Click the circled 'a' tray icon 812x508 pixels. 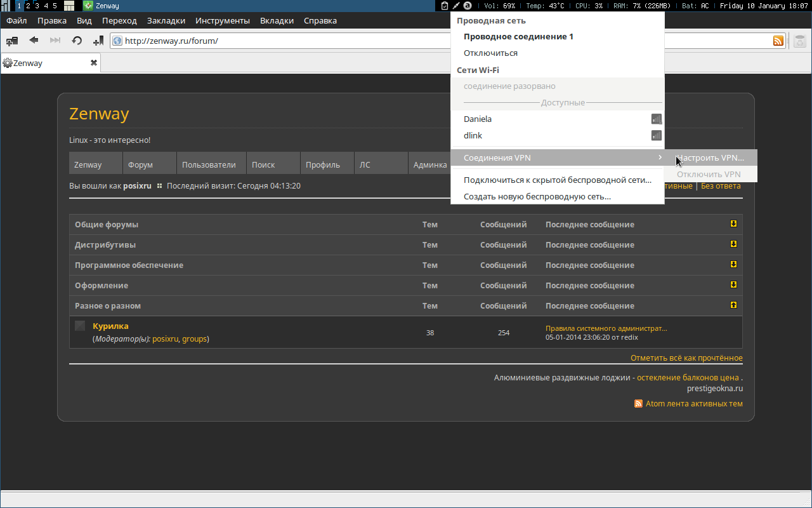(468, 6)
